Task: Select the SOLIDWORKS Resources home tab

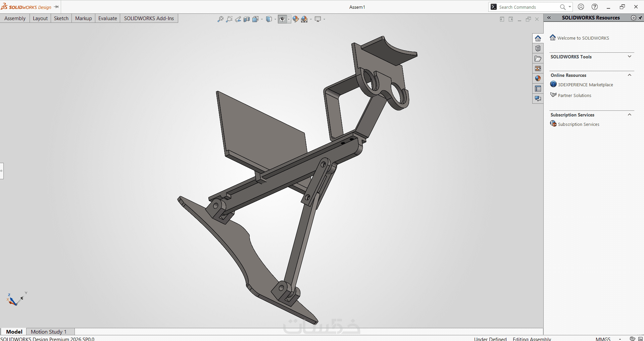Action: [538, 38]
